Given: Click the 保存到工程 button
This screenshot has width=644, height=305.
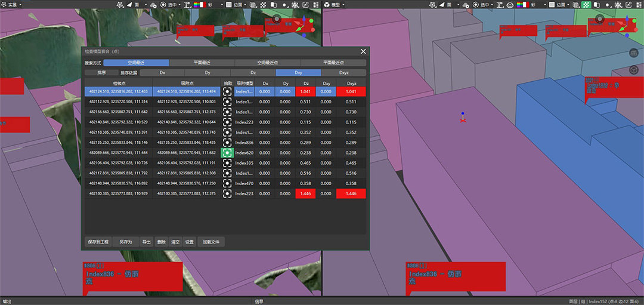Looking at the screenshot, I should [98, 242].
